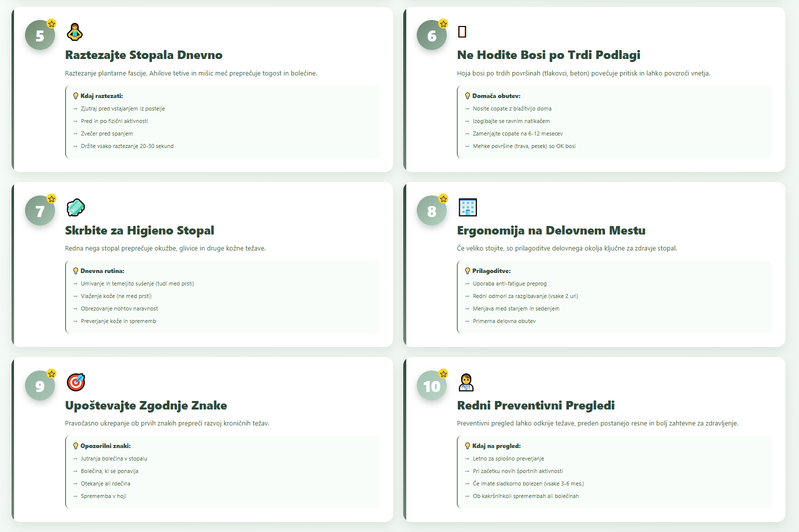Click the number 10 badge
The width and height of the screenshot is (799, 532).
pyautogui.click(x=432, y=385)
